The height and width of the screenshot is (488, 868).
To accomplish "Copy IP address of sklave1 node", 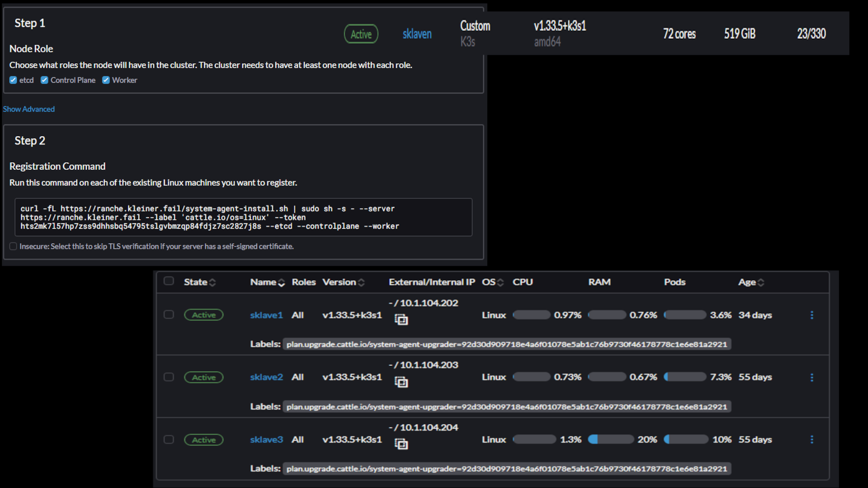I will (x=401, y=320).
